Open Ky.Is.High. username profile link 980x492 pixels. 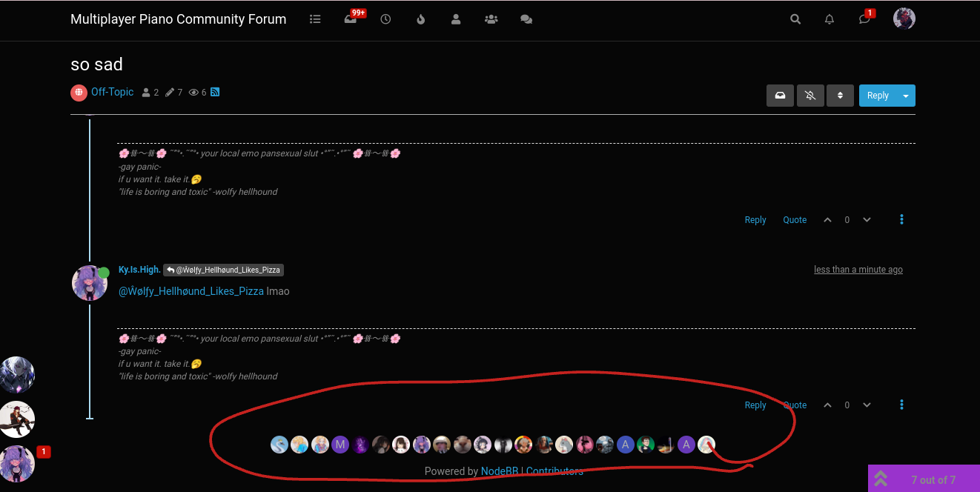[139, 270]
